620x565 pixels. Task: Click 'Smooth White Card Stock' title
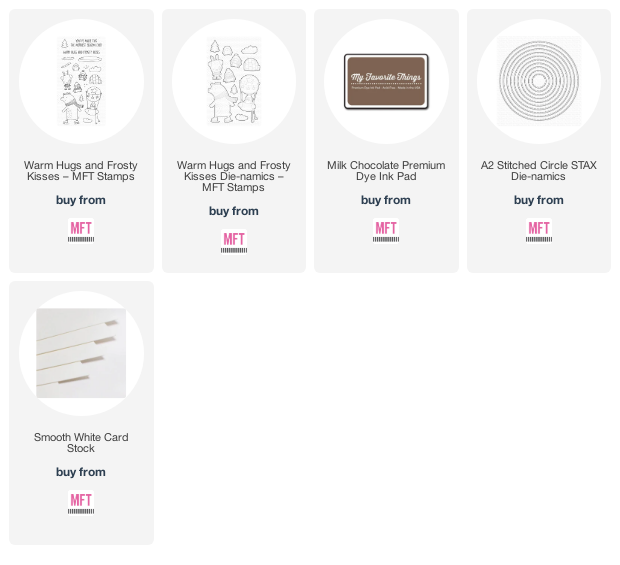pos(81,443)
